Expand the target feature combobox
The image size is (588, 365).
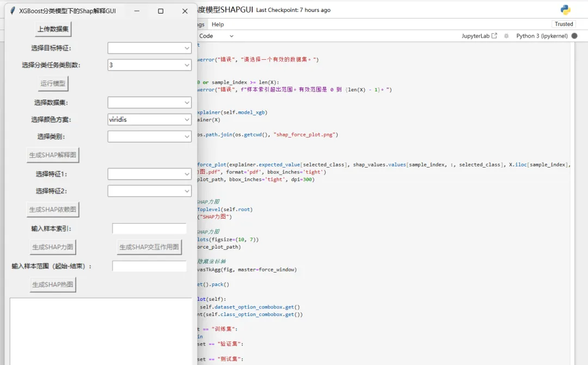pos(187,48)
